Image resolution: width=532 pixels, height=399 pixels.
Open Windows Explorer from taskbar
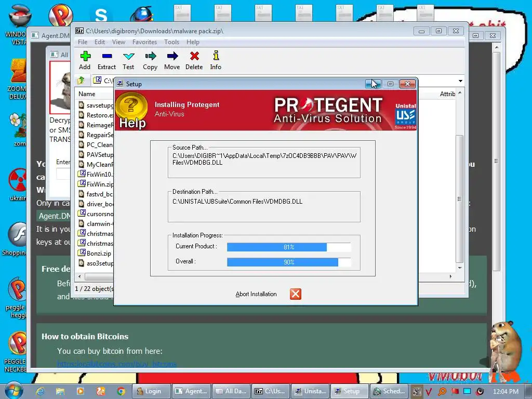[60, 391]
